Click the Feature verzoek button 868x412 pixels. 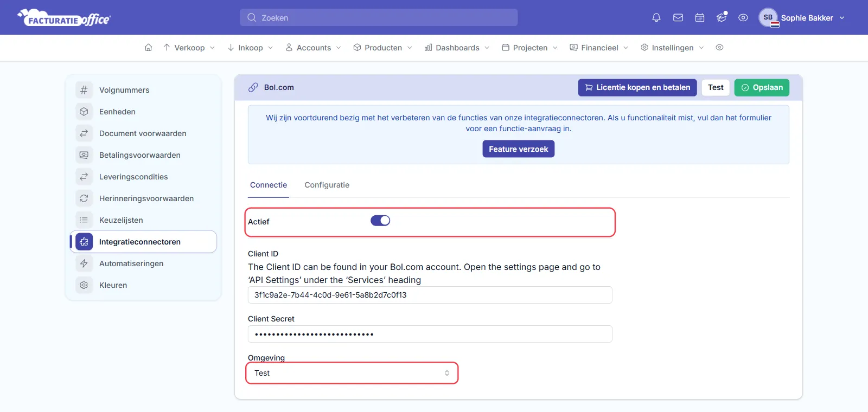tap(519, 149)
